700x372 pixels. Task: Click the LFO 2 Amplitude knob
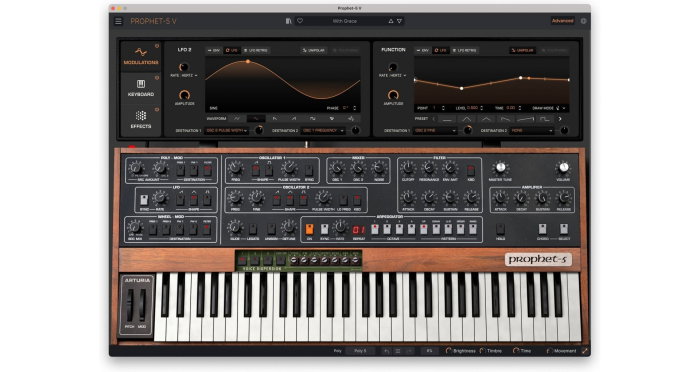point(184,95)
